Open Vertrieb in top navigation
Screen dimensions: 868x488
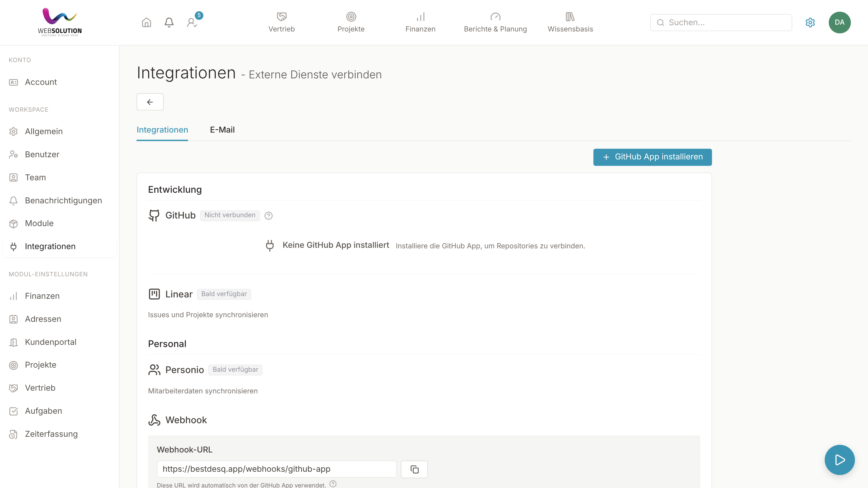click(281, 22)
